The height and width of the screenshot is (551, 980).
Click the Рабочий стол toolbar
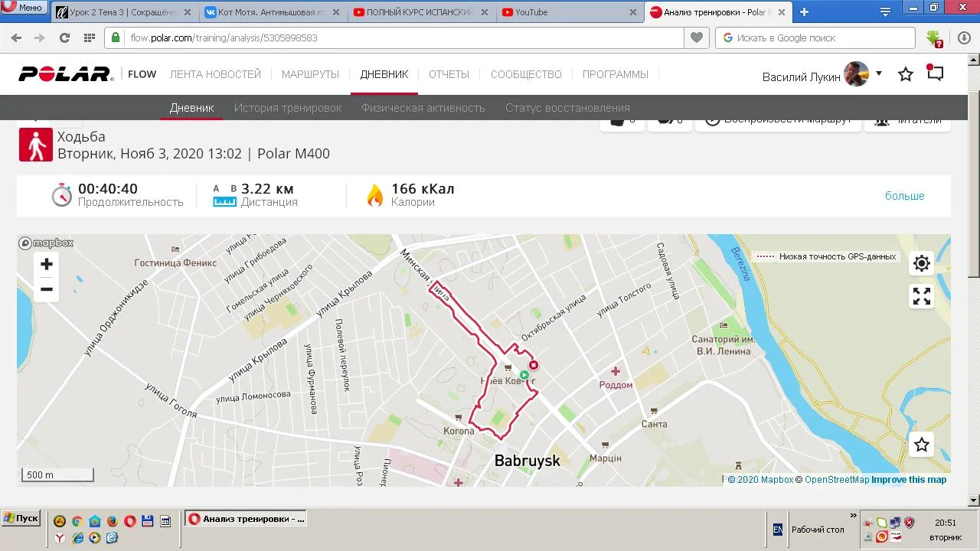[818, 530]
